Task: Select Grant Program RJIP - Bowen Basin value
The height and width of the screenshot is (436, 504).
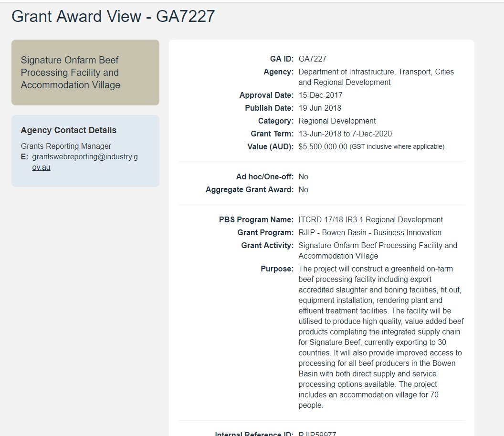Action: pos(370,233)
